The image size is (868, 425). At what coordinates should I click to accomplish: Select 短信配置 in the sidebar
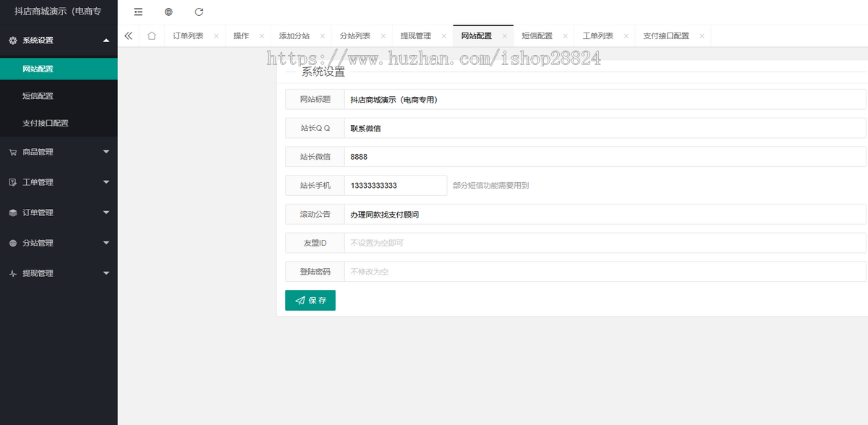pos(38,95)
